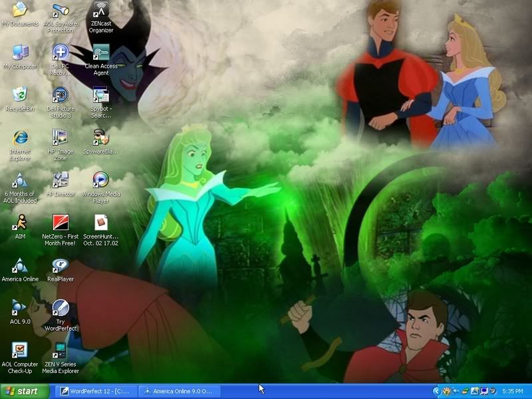The height and width of the screenshot is (399, 532).
Task: Click the ZEN V Series Media Explorer icon
Action: point(61,350)
